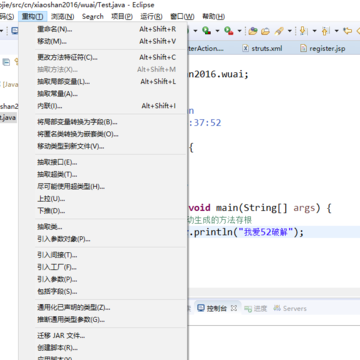Select 引入工厂(F)... entry

pos(103,267)
